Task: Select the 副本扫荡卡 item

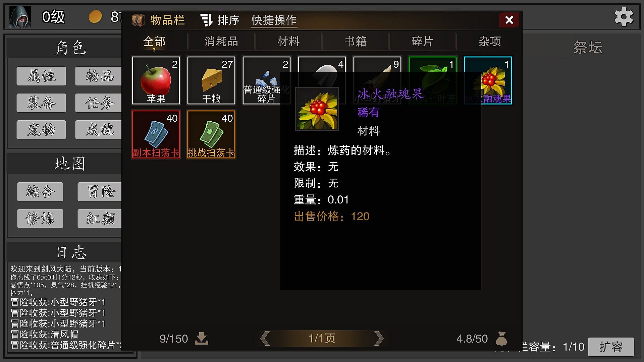Action: (x=156, y=134)
